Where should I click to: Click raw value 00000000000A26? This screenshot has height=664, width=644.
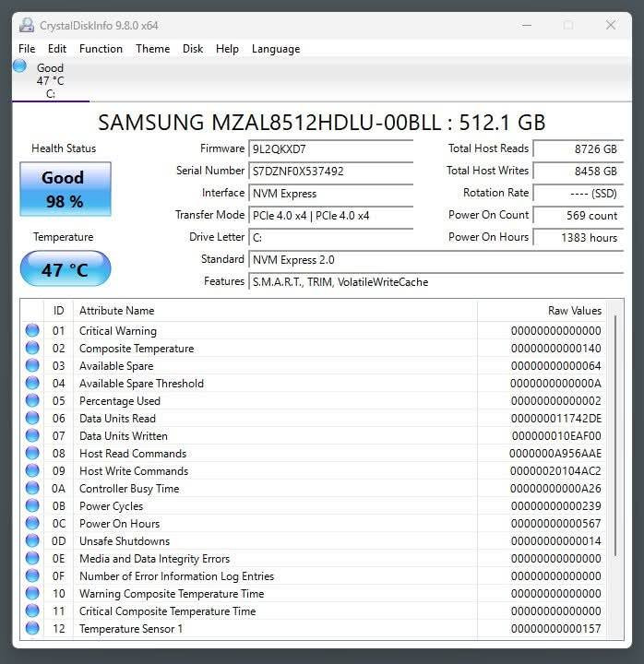[x=555, y=488]
